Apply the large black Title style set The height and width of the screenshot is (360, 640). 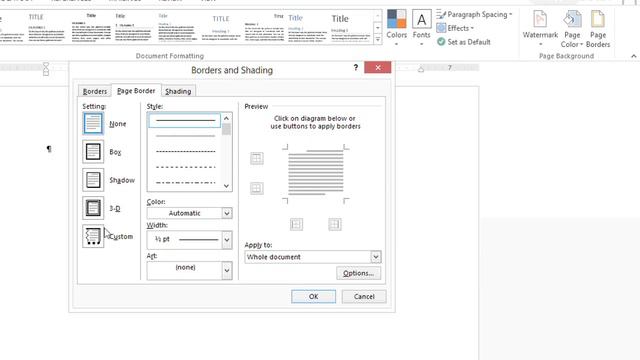[x=350, y=28]
